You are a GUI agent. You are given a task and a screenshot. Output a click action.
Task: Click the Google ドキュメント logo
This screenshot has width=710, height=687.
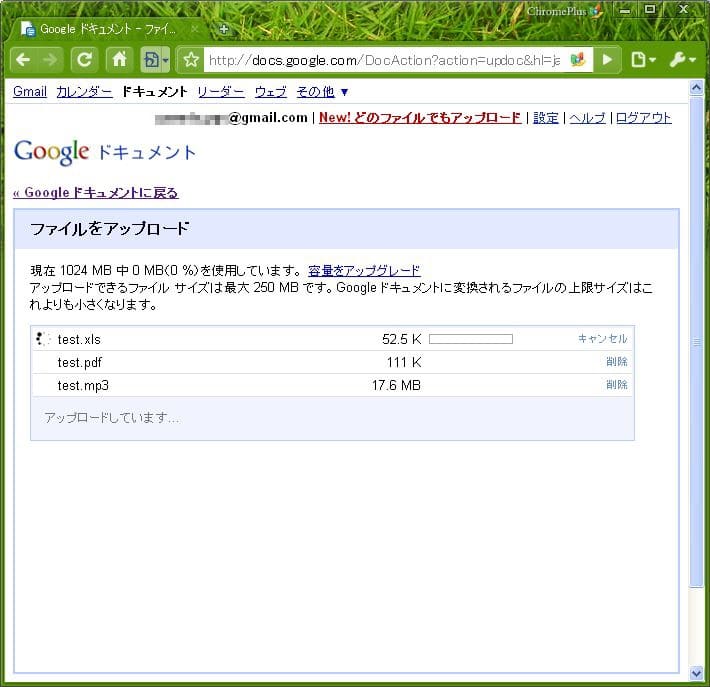coord(105,152)
